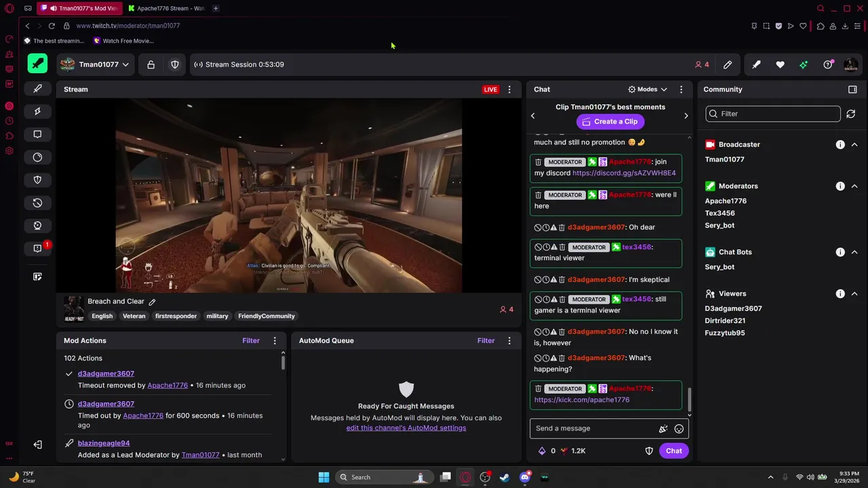
Task: Open 'Watch Free Movie...' bookmark
Action: tap(123, 41)
